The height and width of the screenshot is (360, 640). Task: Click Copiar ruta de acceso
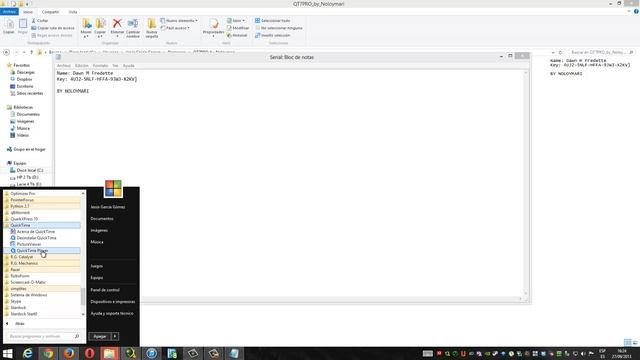click(x=53, y=28)
